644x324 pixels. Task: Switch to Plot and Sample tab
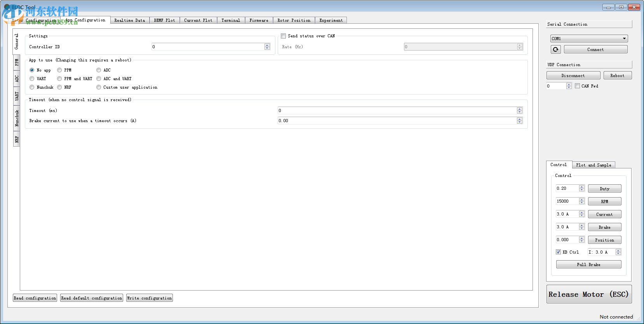pyautogui.click(x=594, y=165)
